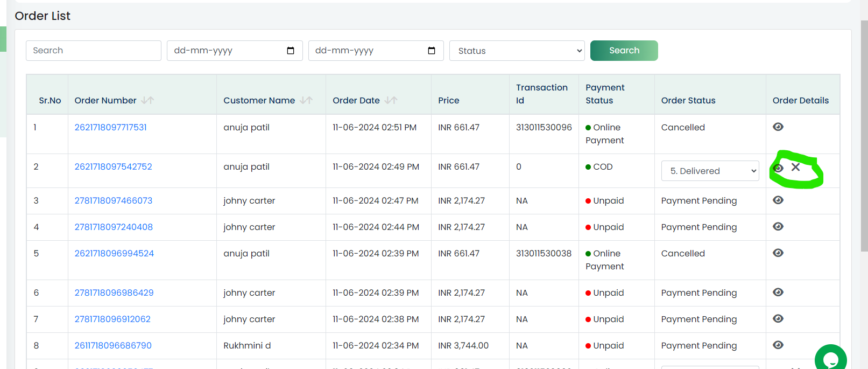Click the second dd-mm-yyyy date field
Viewport: 868px width, 369px height.
point(376,51)
